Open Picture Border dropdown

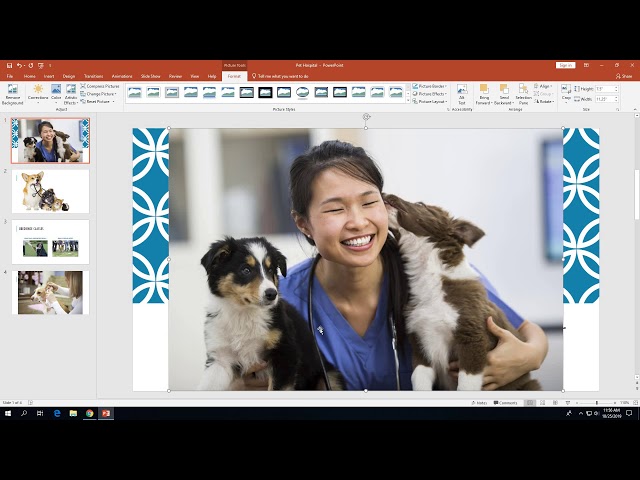[x=430, y=86]
